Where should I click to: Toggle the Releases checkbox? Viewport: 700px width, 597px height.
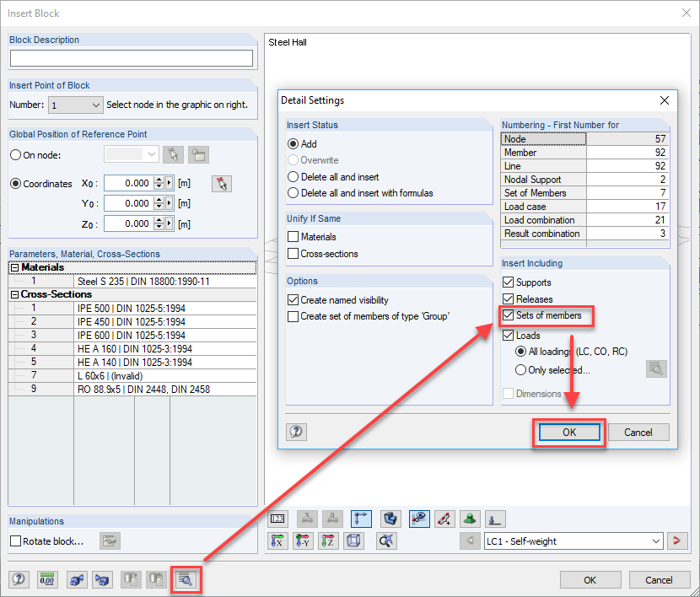508,298
